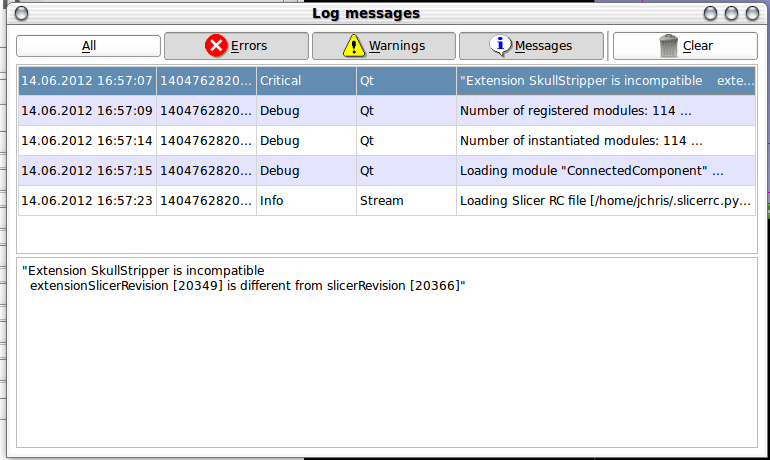
Task: Click the yellow Warnings triangle icon
Action: coord(354,46)
